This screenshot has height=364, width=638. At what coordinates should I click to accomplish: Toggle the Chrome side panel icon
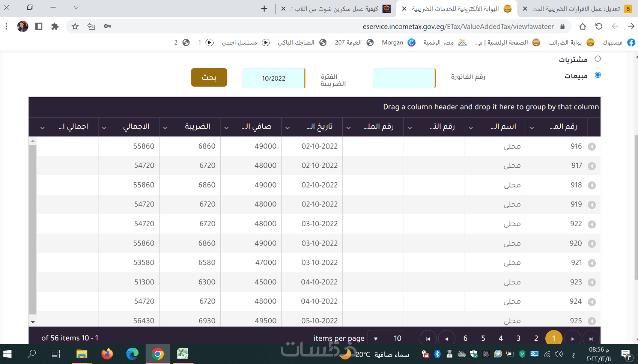(x=39, y=26)
